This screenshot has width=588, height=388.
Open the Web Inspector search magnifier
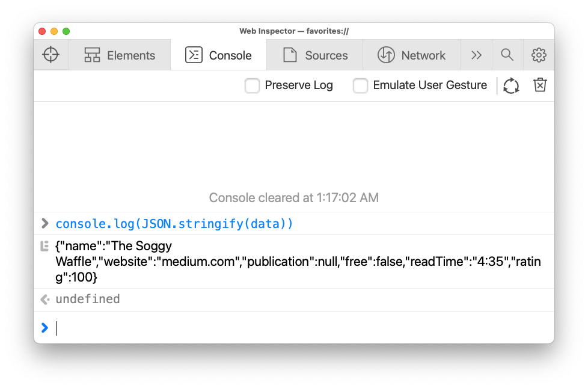click(x=507, y=55)
